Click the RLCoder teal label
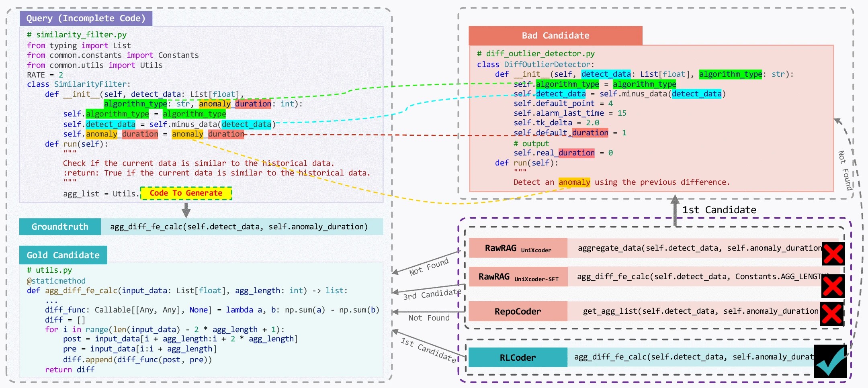This screenshot has width=868, height=388. point(518,357)
